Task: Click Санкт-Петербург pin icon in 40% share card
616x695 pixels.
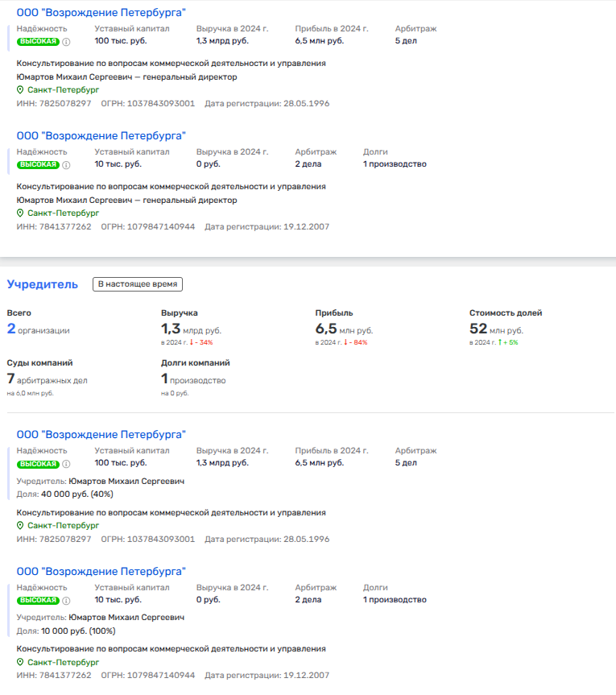Action: click(x=21, y=526)
